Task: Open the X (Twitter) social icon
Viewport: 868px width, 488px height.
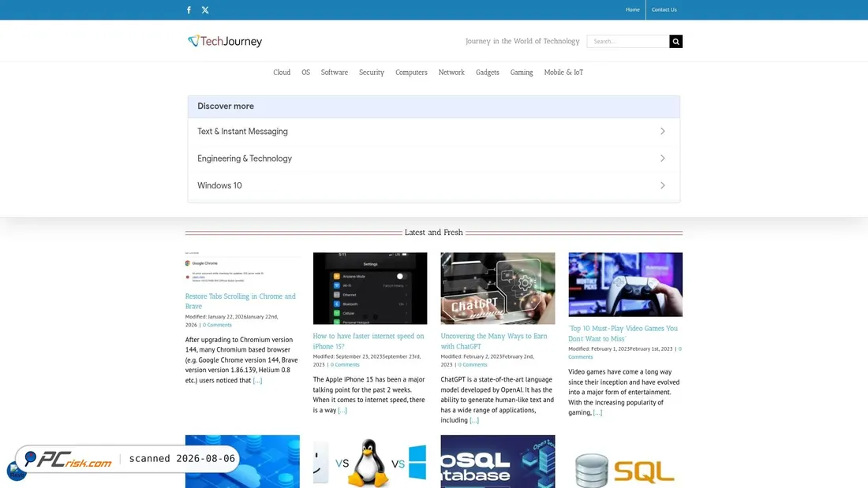Action: pos(205,10)
